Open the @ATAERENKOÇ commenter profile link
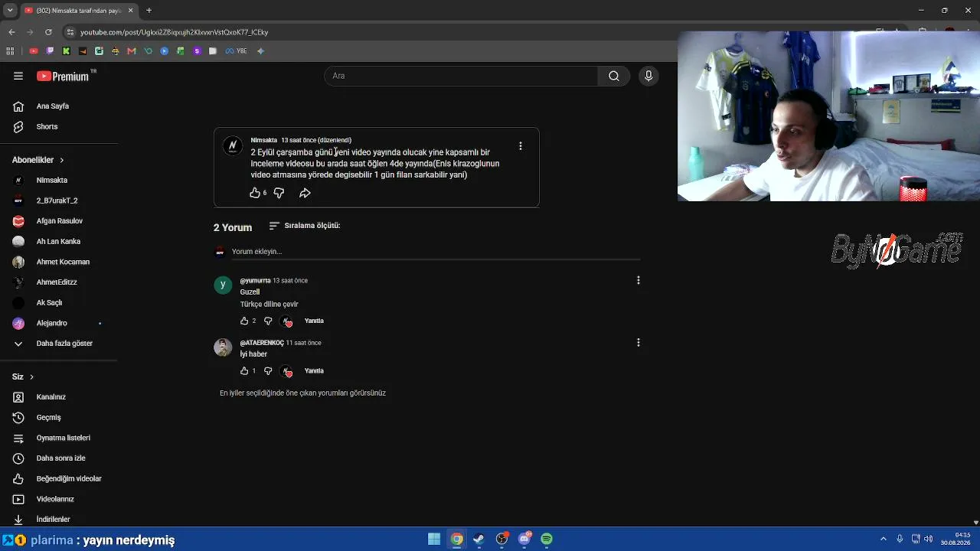980x551 pixels. pyautogui.click(x=262, y=343)
